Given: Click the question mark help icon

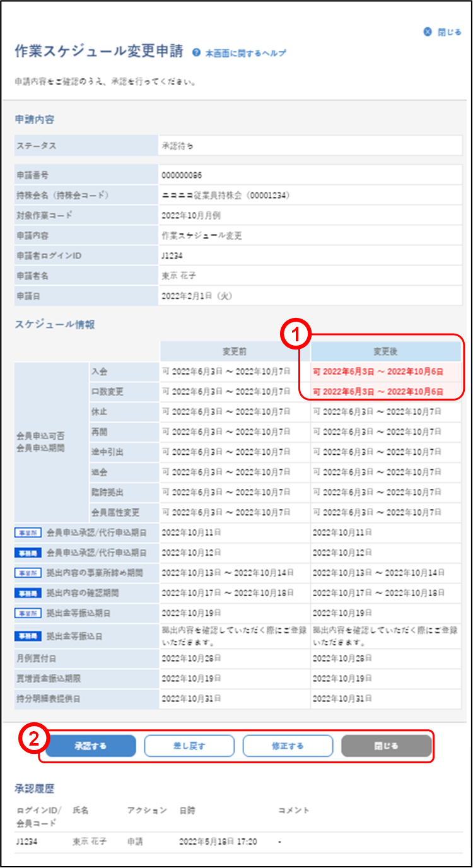Looking at the screenshot, I should pos(197,53).
